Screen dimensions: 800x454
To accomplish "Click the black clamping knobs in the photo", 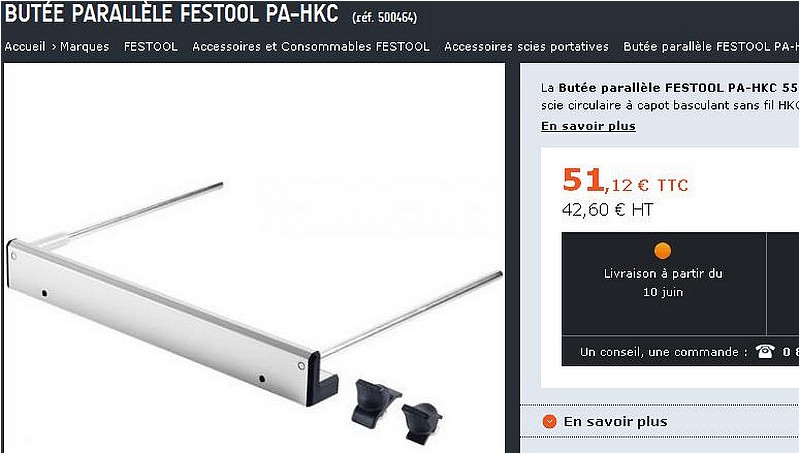I will pyautogui.click(x=396, y=410).
